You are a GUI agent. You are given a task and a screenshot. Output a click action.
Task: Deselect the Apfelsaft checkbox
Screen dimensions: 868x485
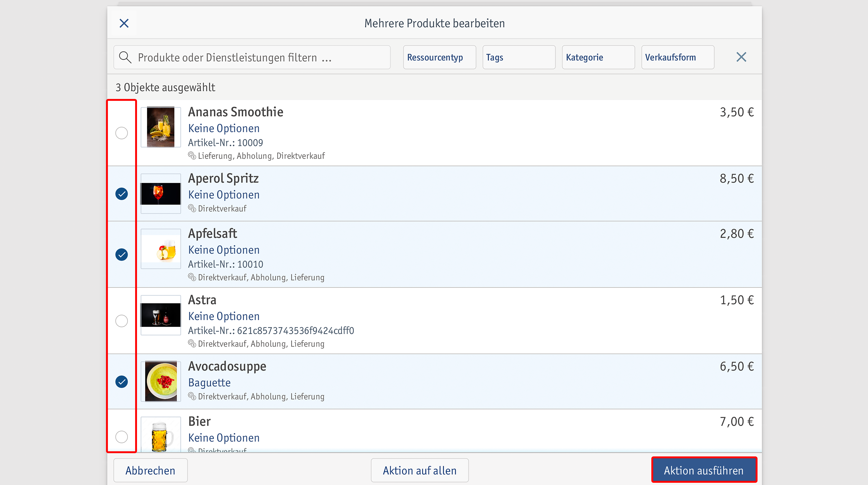(x=122, y=254)
